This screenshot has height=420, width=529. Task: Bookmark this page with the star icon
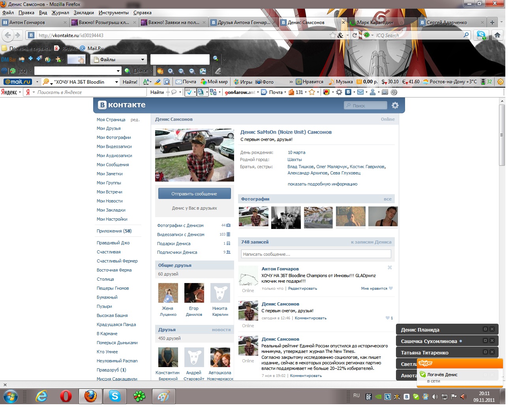[x=333, y=35]
